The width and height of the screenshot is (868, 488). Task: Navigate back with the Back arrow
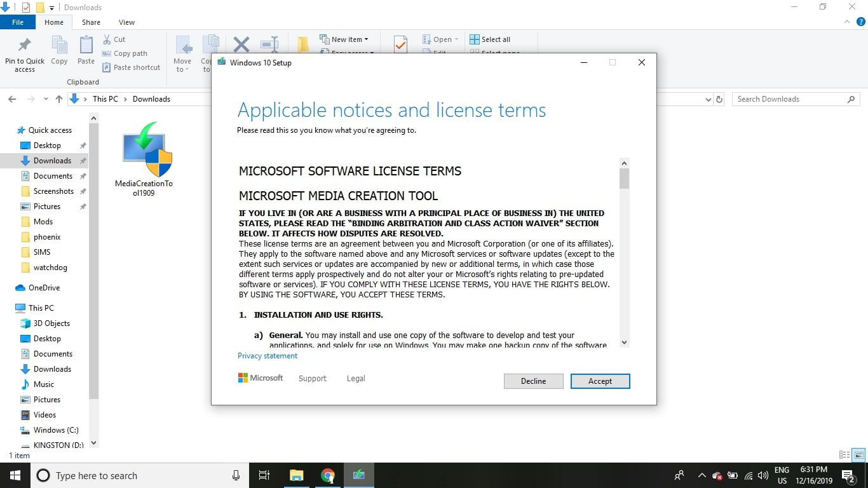click(11, 99)
